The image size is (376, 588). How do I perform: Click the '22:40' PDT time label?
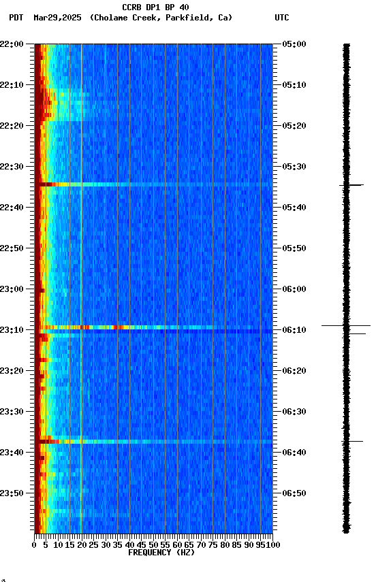coord(12,208)
